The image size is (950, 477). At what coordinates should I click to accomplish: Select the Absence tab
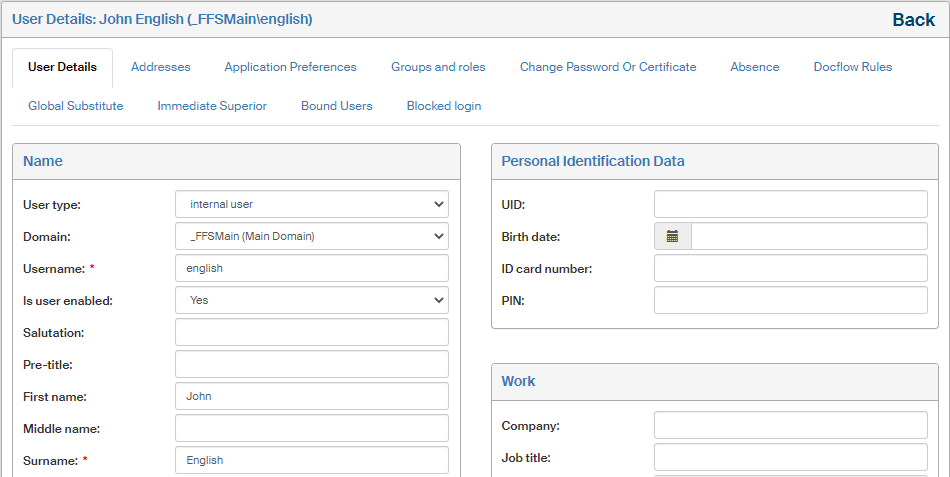[x=754, y=67]
